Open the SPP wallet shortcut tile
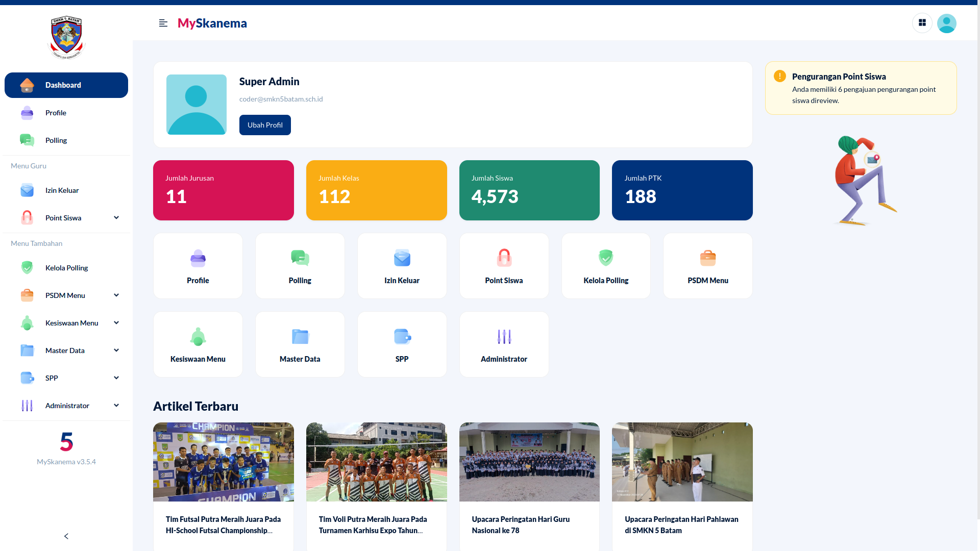 coord(402,344)
